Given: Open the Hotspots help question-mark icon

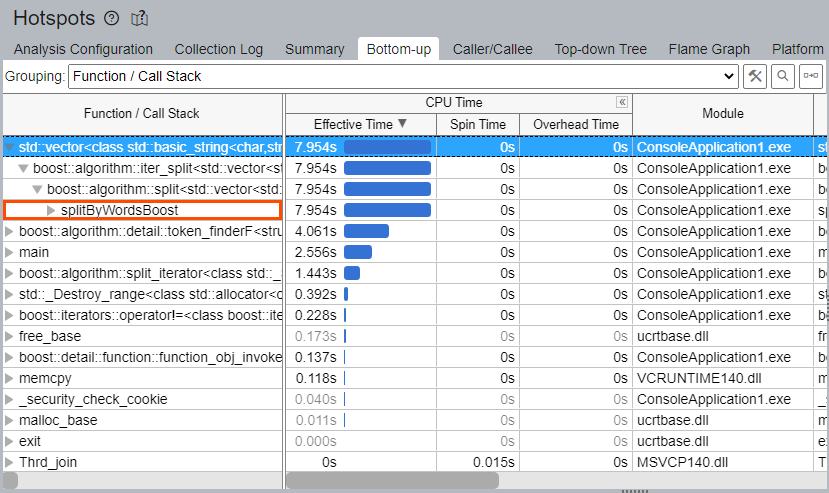Looking at the screenshot, I should pyautogui.click(x=111, y=18).
